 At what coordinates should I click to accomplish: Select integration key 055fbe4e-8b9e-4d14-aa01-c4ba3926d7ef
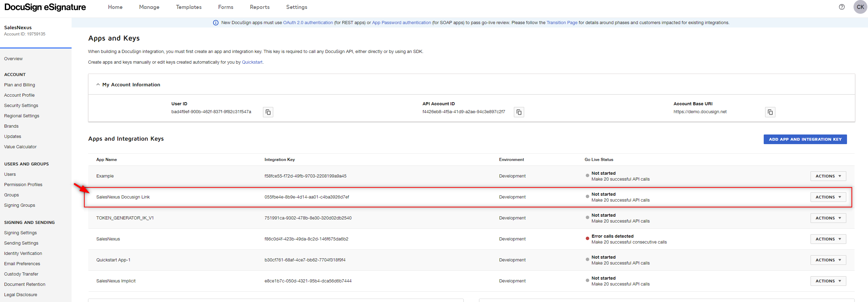307,197
